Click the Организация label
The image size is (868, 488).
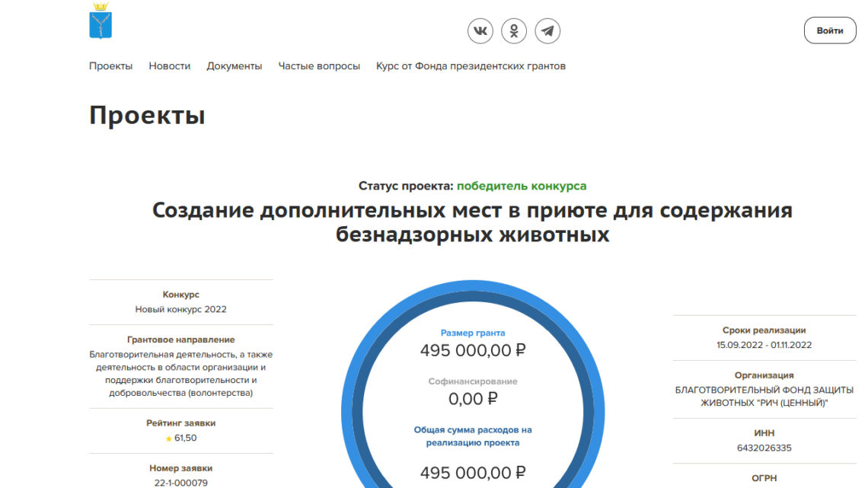click(x=764, y=375)
